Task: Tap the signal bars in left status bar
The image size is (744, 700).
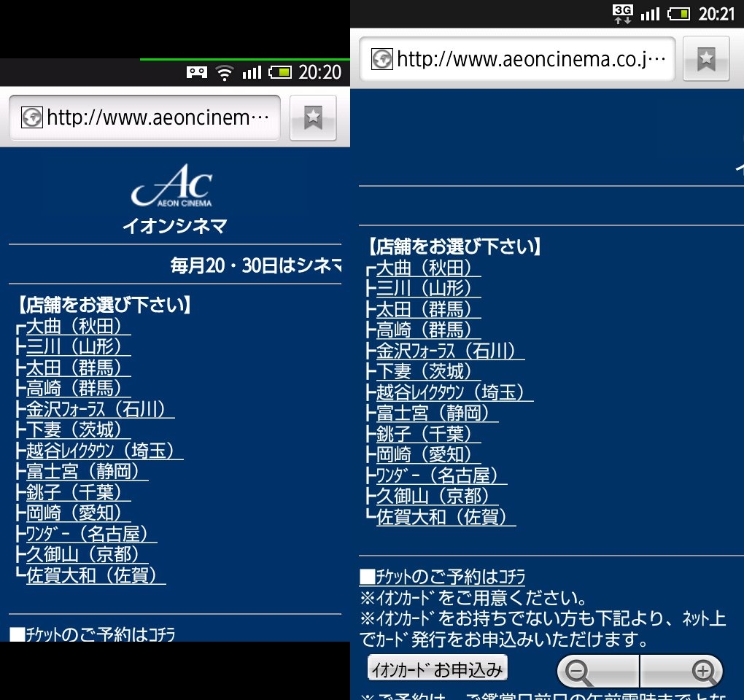Action: [x=252, y=73]
